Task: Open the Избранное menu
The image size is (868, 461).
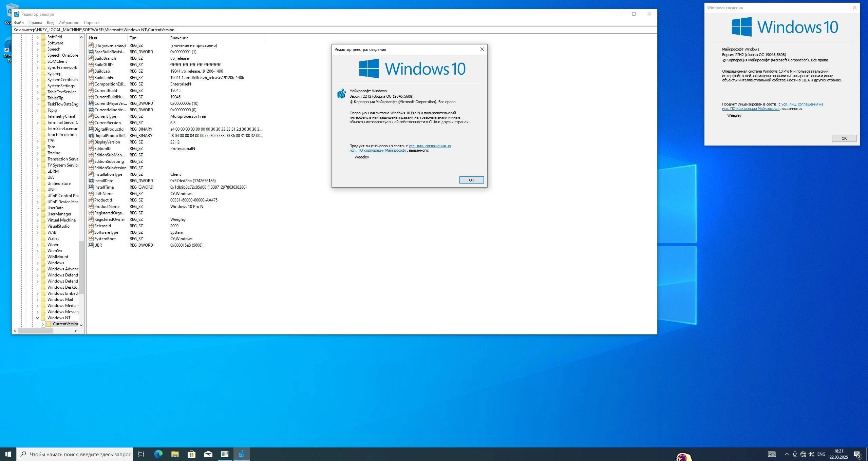Action: point(69,23)
